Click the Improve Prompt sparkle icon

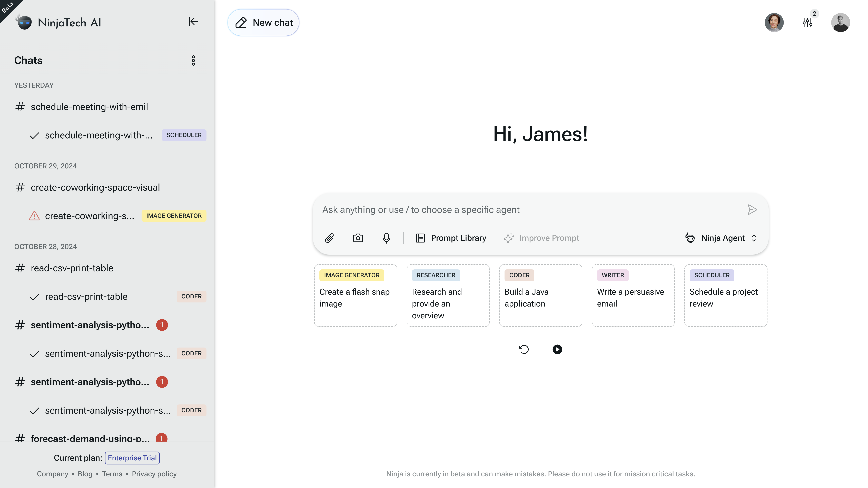coord(509,238)
